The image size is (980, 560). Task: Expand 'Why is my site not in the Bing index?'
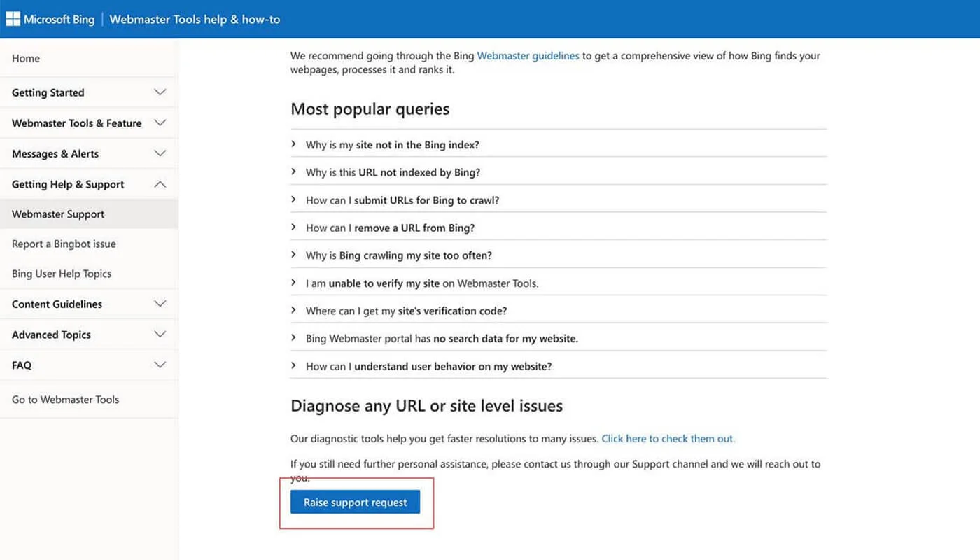point(392,145)
